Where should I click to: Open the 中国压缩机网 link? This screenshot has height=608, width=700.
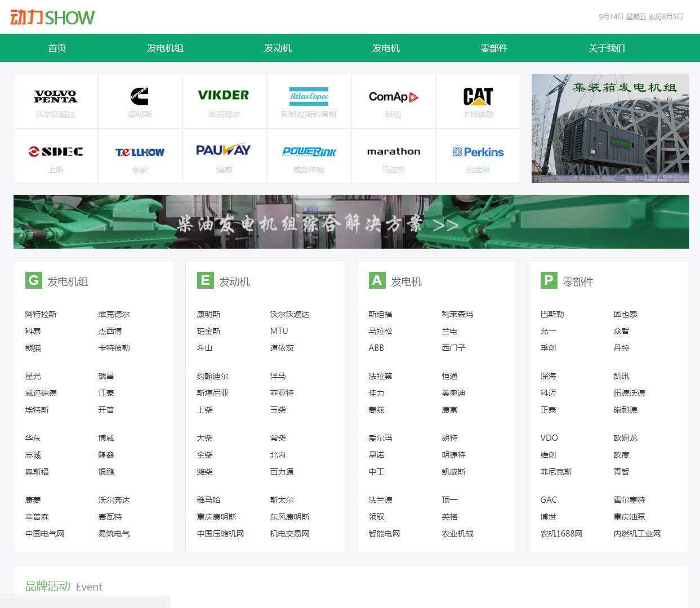point(221,534)
